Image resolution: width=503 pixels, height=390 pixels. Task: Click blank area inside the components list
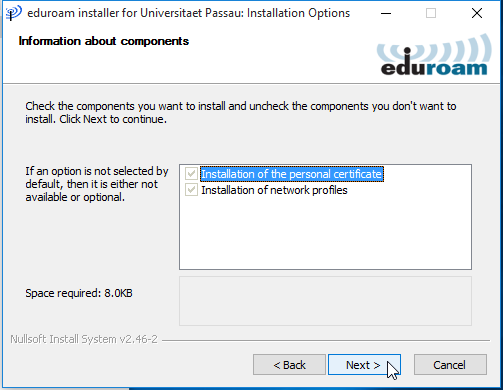click(325, 233)
